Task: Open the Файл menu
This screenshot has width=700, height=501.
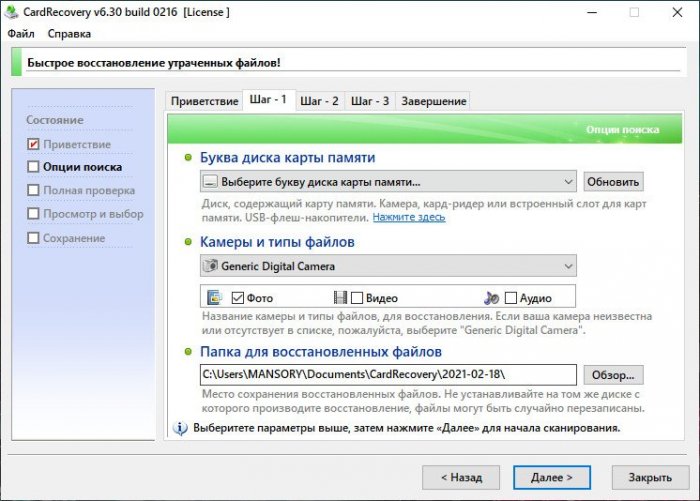Action: (20, 33)
